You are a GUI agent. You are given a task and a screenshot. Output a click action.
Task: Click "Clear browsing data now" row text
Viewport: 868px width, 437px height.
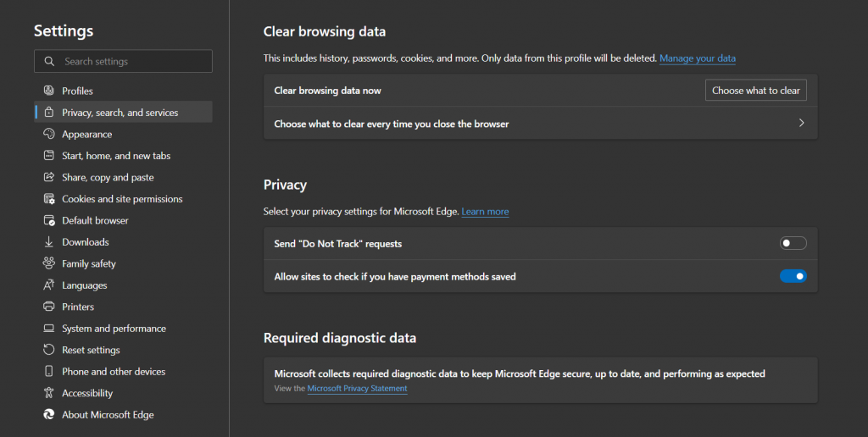click(328, 91)
